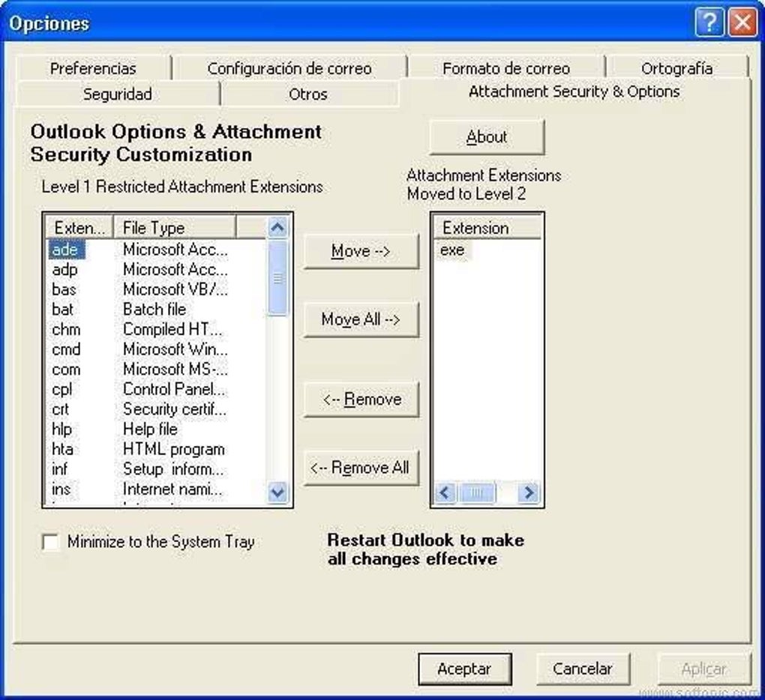Click the Internet nami... type cell
Viewport: 765px width, 700px height.
[172, 489]
